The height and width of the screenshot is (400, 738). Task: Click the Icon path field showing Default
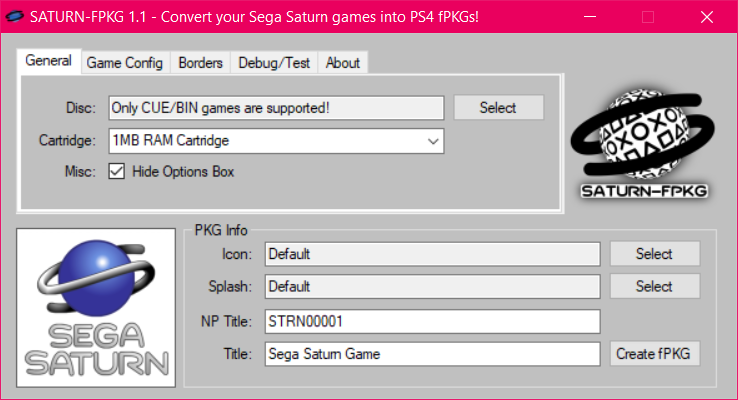[431, 254]
